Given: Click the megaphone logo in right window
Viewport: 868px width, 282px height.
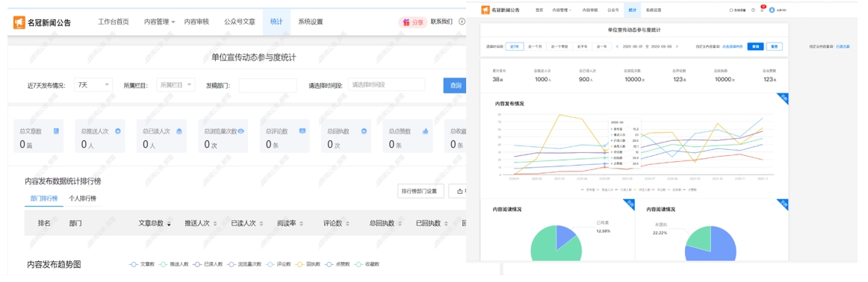Looking at the screenshot, I should [x=486, y=10].
